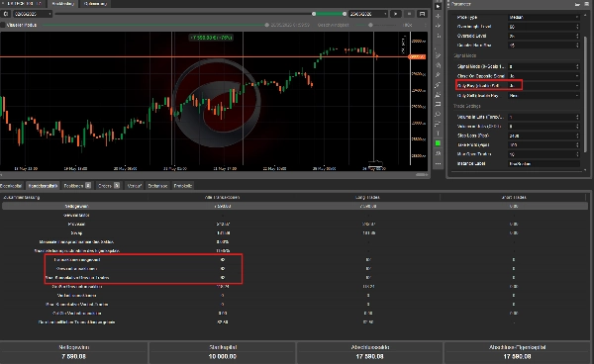
Task: Click the right handle of date range slider
Action: click(345, 14)
